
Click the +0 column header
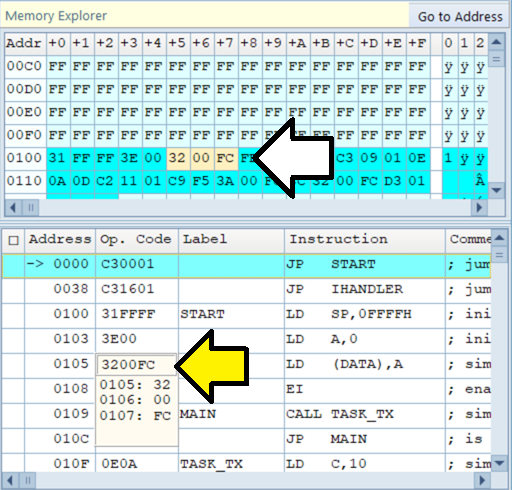58,43
